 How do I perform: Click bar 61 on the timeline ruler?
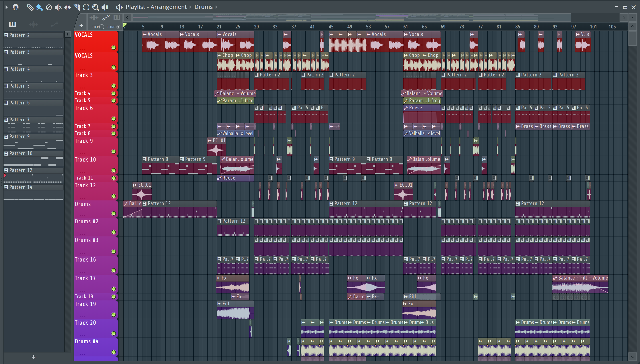coord(406,27)
